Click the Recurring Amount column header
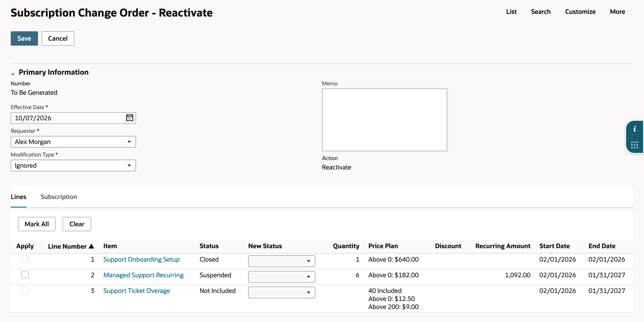The width and height of the screenshot is (644, 322). point(503,246)
